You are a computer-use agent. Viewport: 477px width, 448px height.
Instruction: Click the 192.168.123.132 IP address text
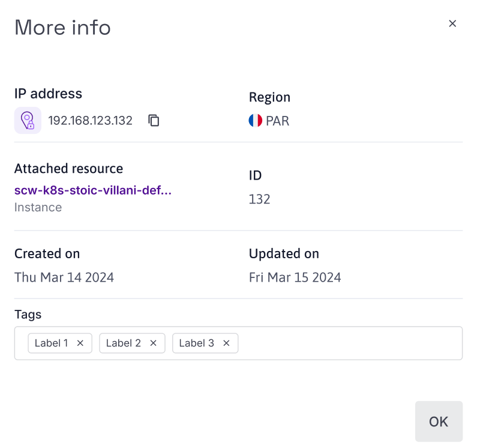90,121
